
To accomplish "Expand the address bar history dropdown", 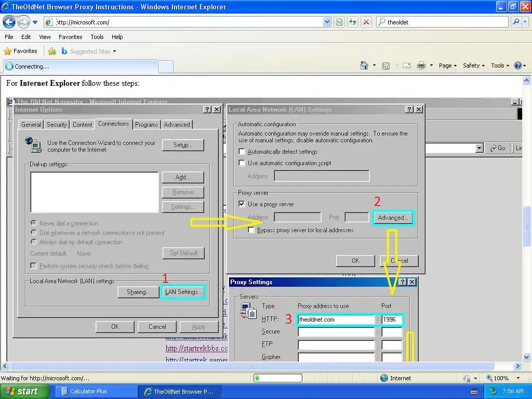I will (x=327, y=22).
